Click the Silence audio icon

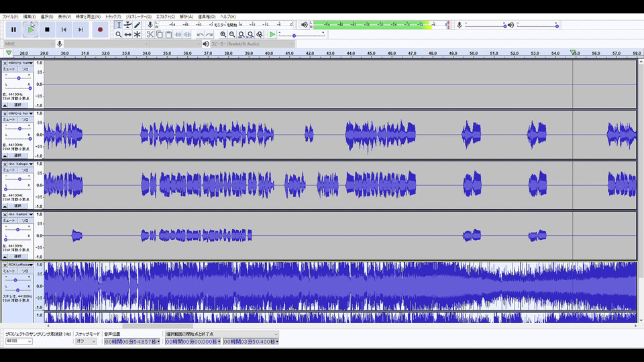tap(187, 34)
